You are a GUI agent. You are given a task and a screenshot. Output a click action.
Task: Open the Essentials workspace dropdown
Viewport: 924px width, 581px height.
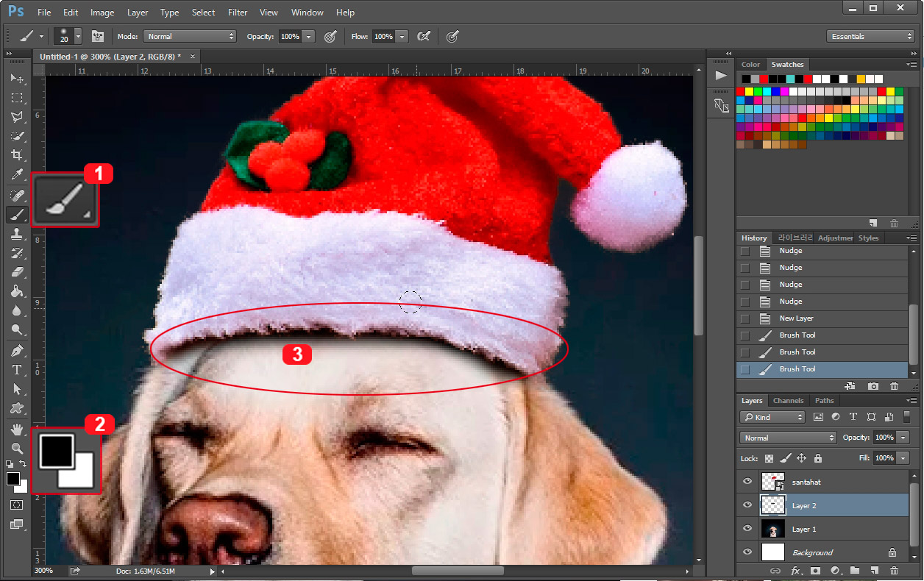pos(870,36)
